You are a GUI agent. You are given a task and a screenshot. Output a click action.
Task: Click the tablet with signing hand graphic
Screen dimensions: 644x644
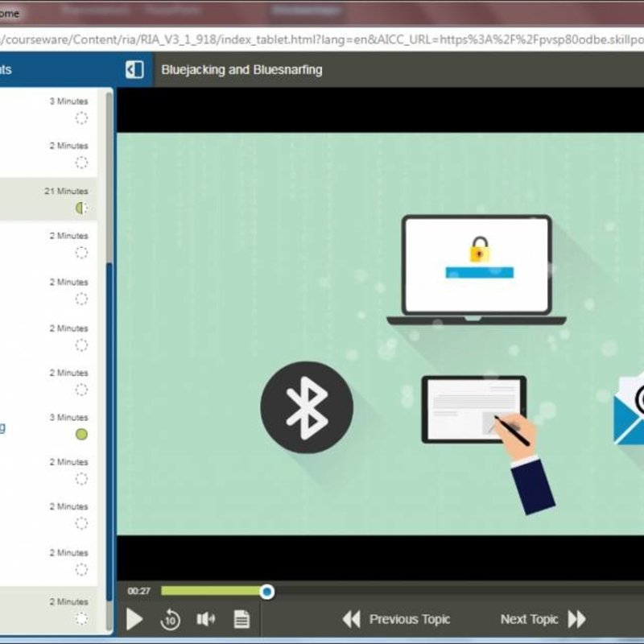pos(489,444)
